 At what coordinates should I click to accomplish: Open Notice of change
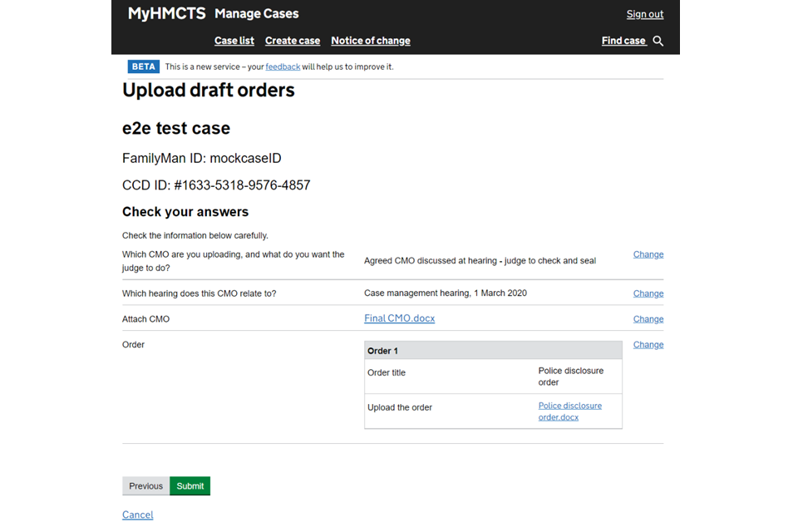[x=370, y=41]
